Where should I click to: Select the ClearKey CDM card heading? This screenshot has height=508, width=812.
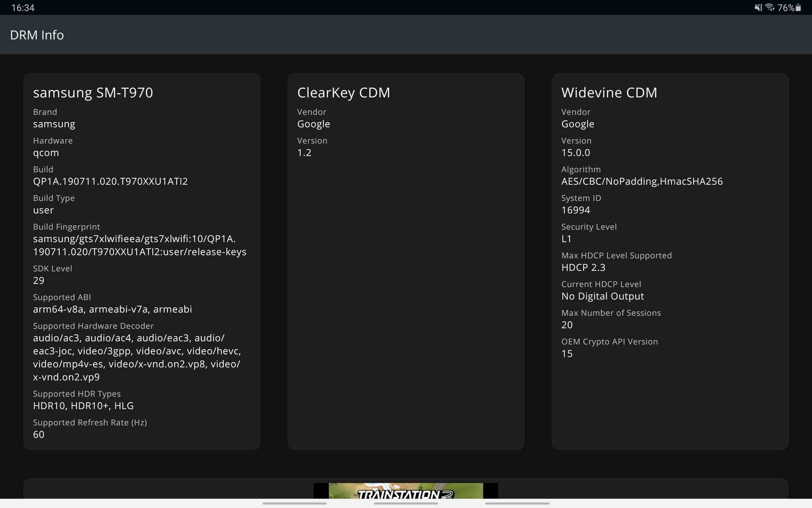point(343,93)
